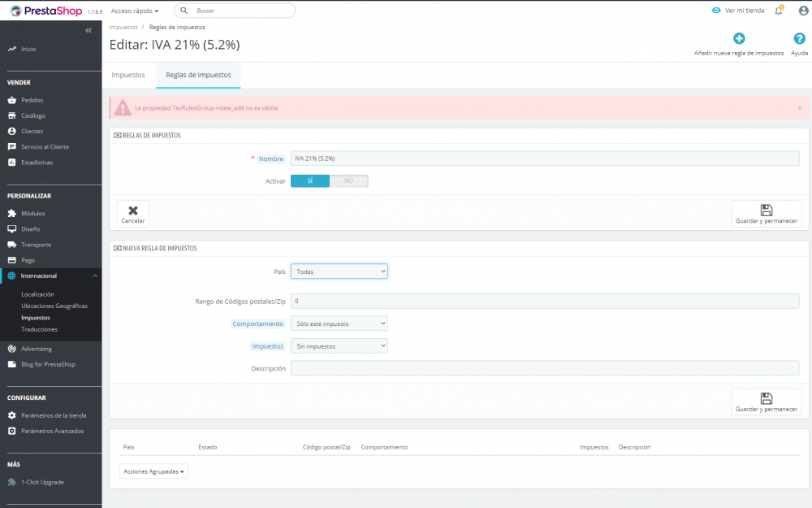
Task: Open the user profile avatar menu
Action: click(803, 11)
